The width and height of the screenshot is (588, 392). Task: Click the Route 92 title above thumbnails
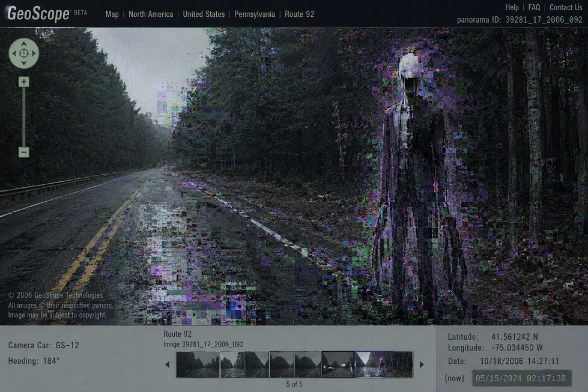click(x=177, y=334)
